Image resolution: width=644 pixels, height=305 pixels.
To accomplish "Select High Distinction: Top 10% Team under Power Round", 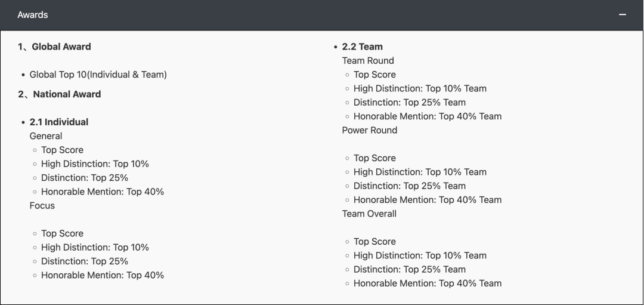I will [420, 172].
